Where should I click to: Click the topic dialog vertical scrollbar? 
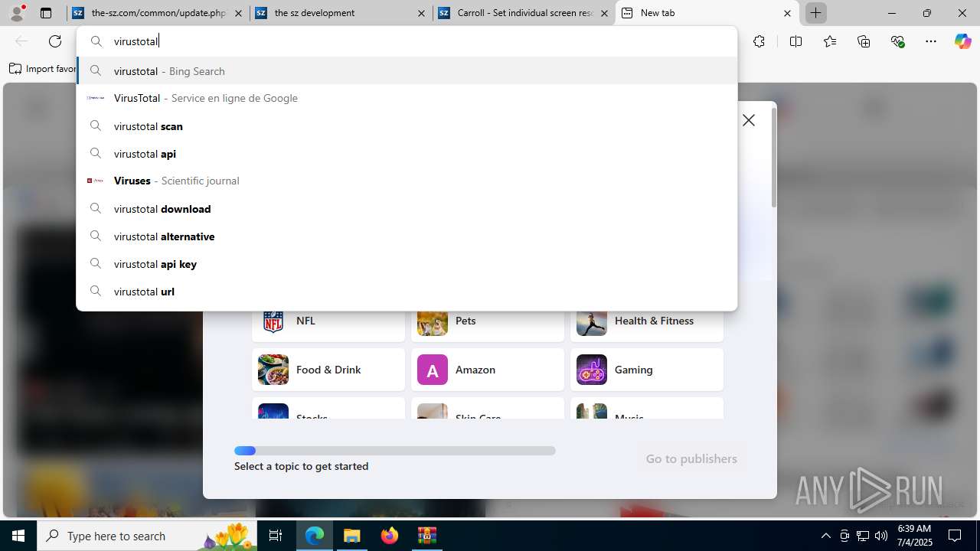click(x=773, y=158)
